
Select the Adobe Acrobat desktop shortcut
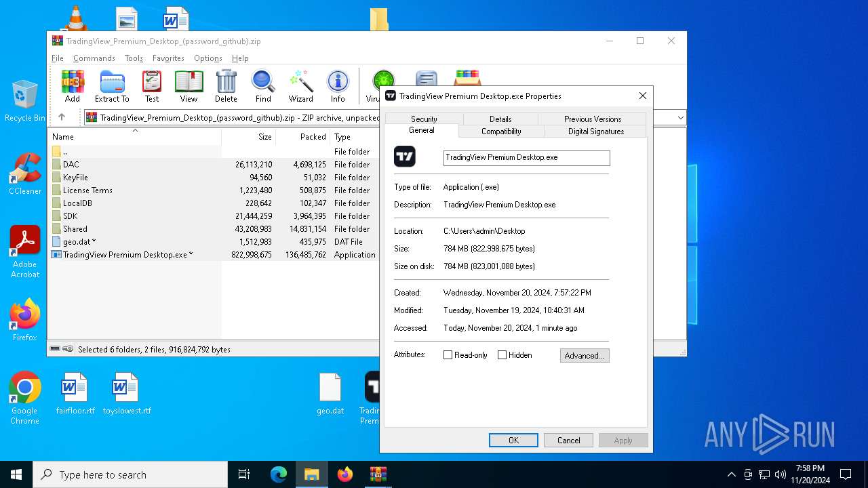(x=25, y=252)
